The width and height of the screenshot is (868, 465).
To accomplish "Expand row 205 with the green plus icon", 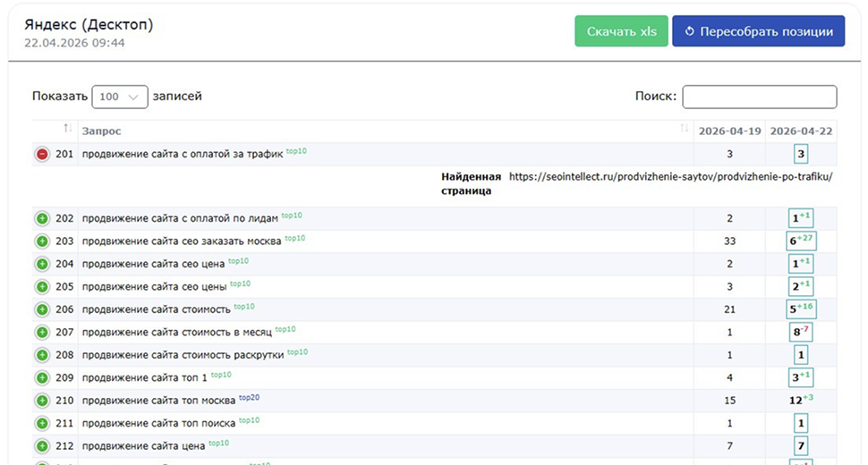I will [x=42, y=287].
